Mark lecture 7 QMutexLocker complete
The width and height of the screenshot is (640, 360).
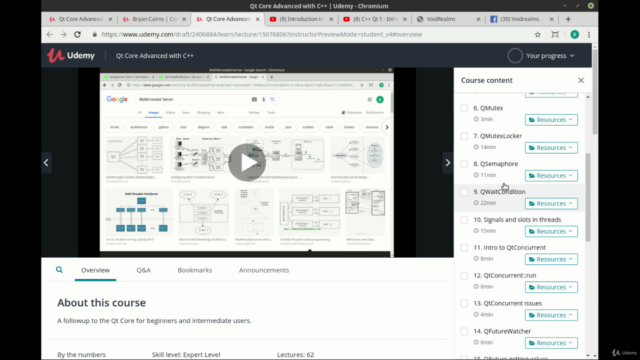464,136
